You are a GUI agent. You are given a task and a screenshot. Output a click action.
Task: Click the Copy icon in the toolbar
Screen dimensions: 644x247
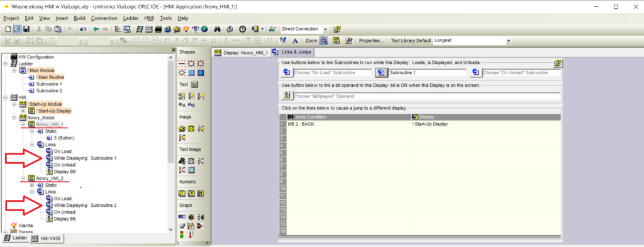point(48,29)
